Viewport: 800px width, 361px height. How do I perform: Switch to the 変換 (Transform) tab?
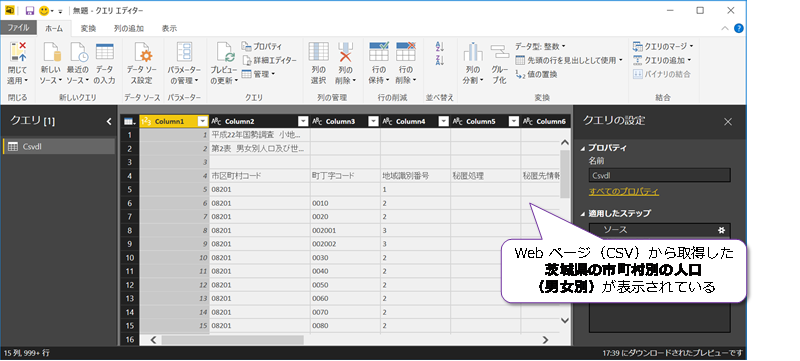pyautogui.click(x=88, y=29)
